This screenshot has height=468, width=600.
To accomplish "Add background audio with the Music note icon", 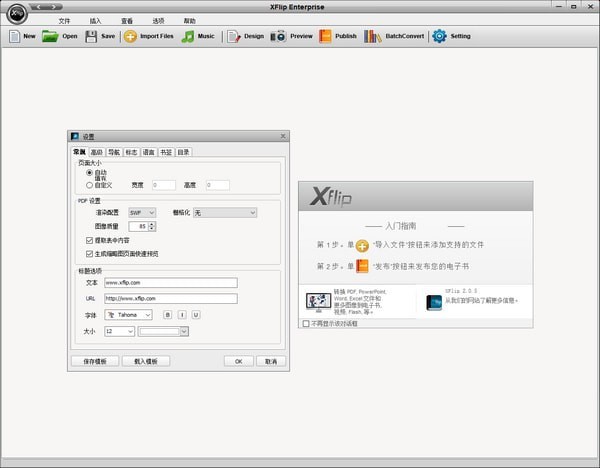I will pyautogui.click(x=188, y=36).
